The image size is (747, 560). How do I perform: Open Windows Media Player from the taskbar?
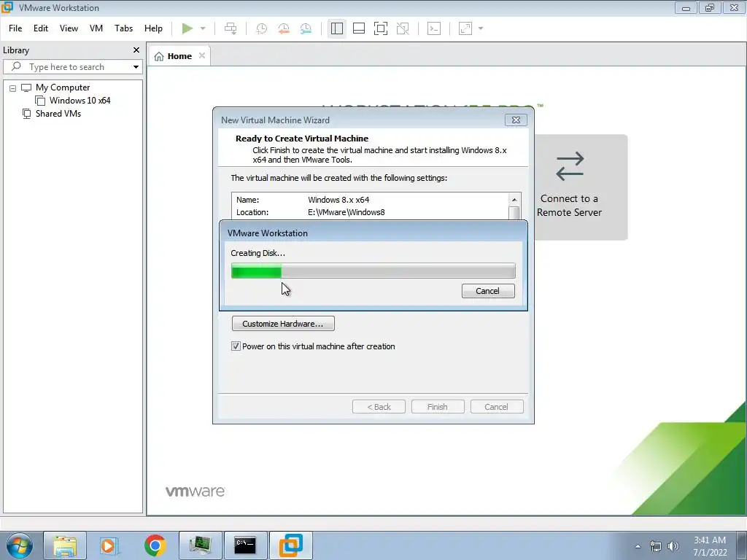click(x=110, y=545)
